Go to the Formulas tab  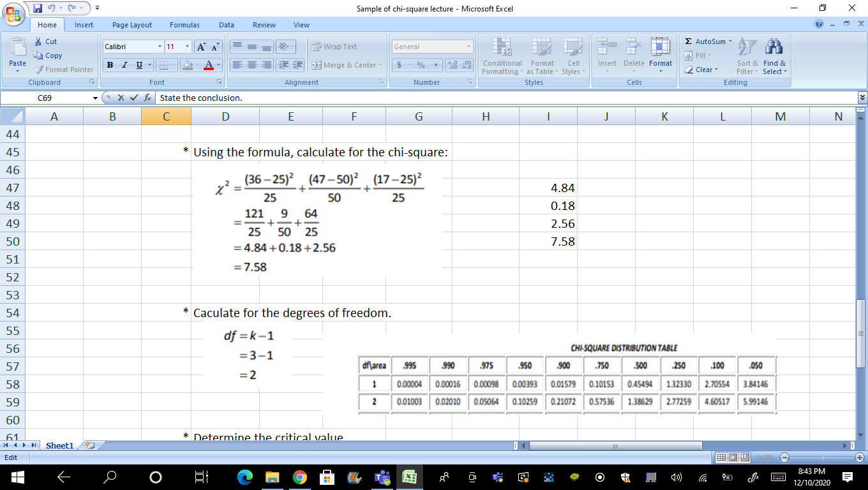point(184,25)
